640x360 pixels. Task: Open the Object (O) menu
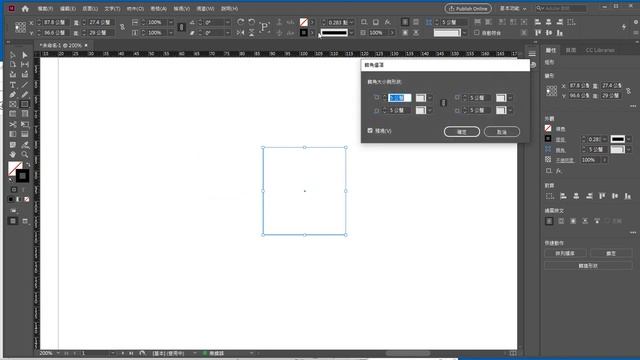click(x=135, y=9)
